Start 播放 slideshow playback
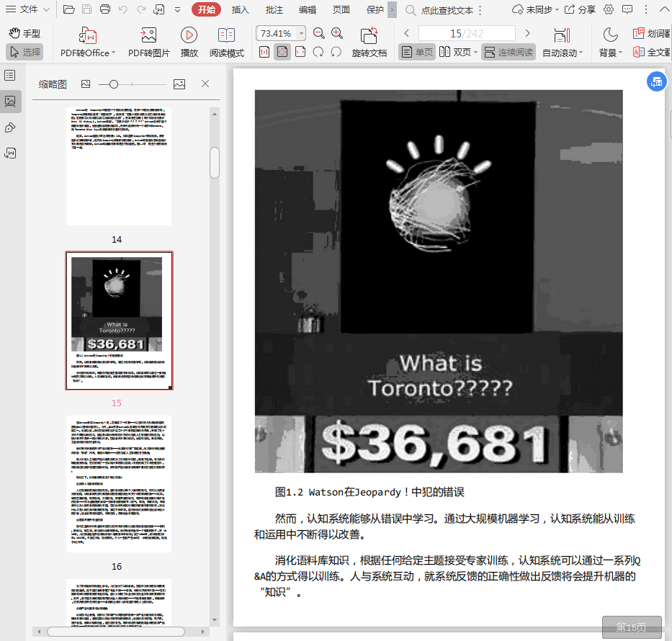Screen dimensions: 672x641 (x=189, y=42)
